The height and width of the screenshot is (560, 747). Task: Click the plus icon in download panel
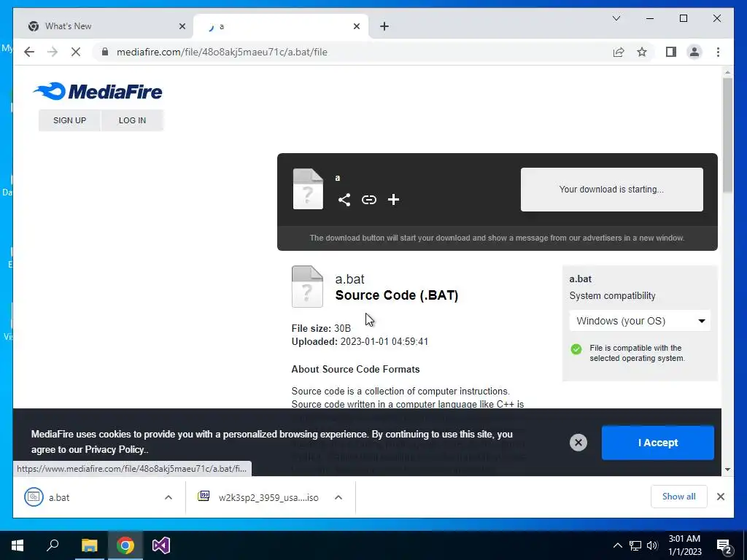pyautogui.click(x=393, y=200)
